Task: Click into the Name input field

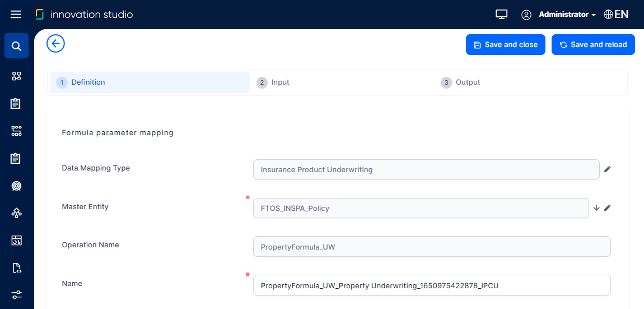Action: pyautogui.click(x=431, y=285)
